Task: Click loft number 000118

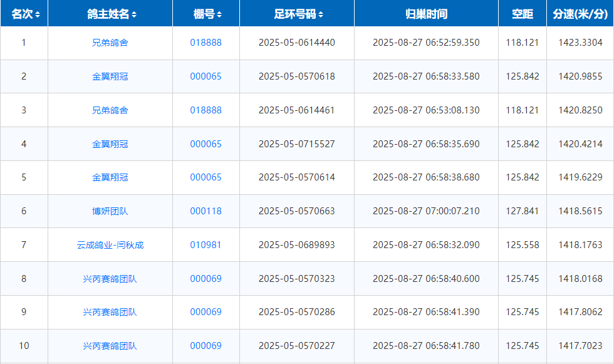Action: tap(206, 211)
